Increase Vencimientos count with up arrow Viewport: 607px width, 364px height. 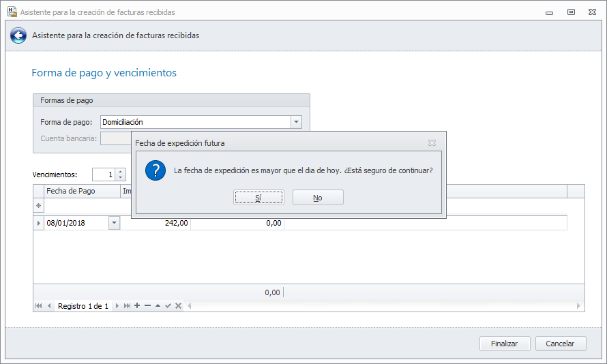pyautogui.click(x=121, y=172)
